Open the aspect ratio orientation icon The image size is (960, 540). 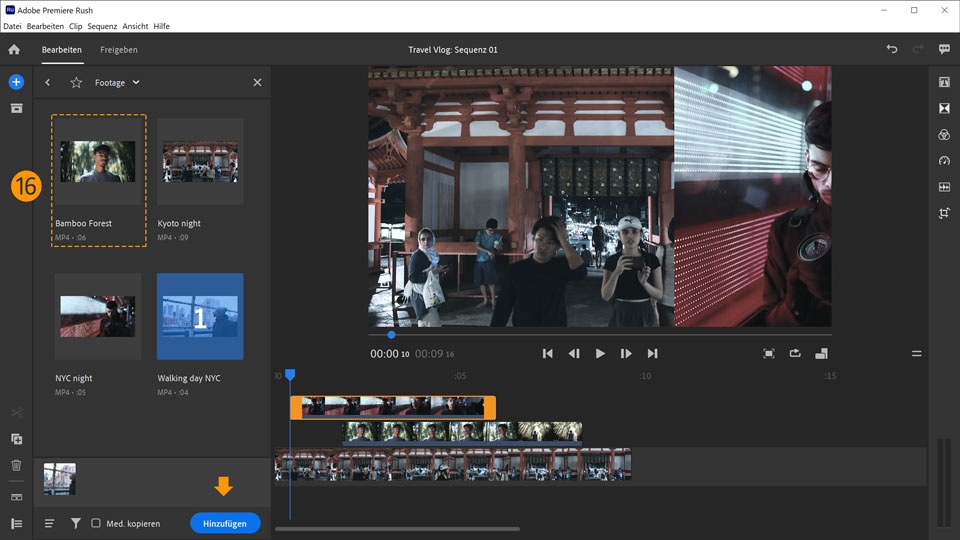pos(822,353)
